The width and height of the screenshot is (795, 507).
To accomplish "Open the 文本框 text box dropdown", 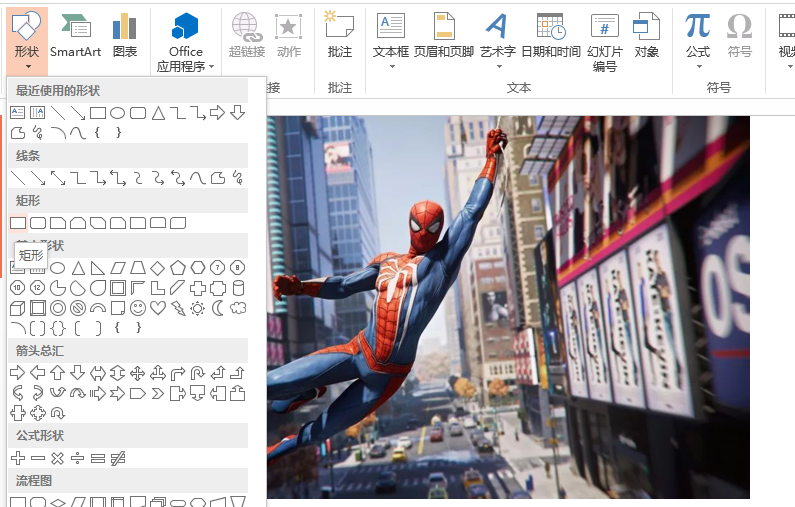I will coord(391,41).
